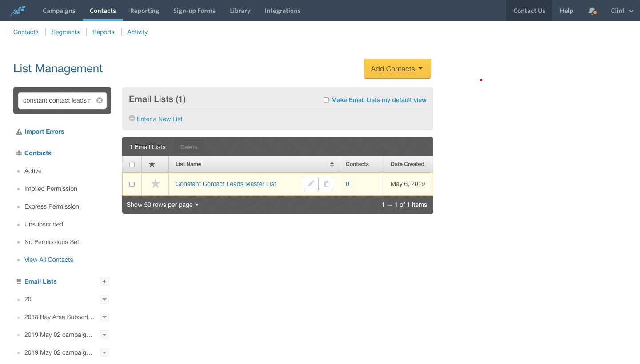Expand options for second 2019 May 02 campaig… list

(104, 352)
